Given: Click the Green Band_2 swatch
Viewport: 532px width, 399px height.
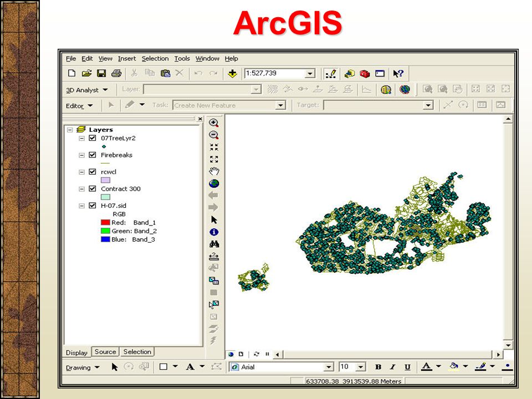Looking at the screenshot, I should (105, 231).
